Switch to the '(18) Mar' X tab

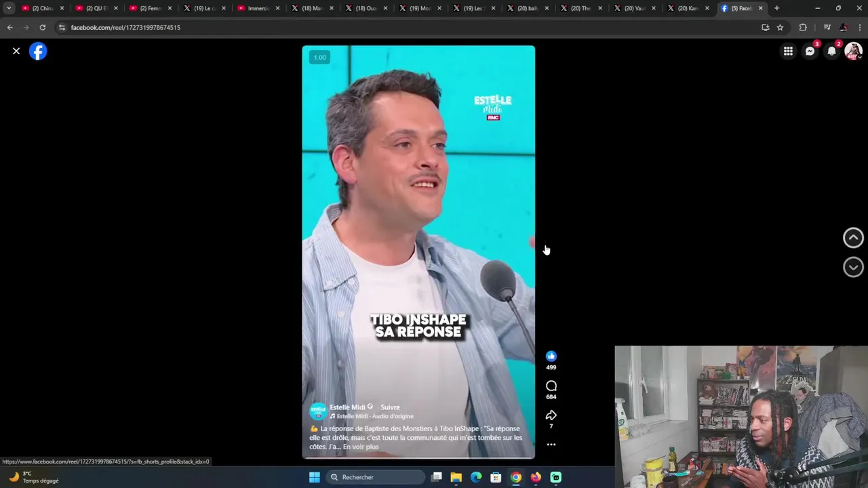click(311, 8)
